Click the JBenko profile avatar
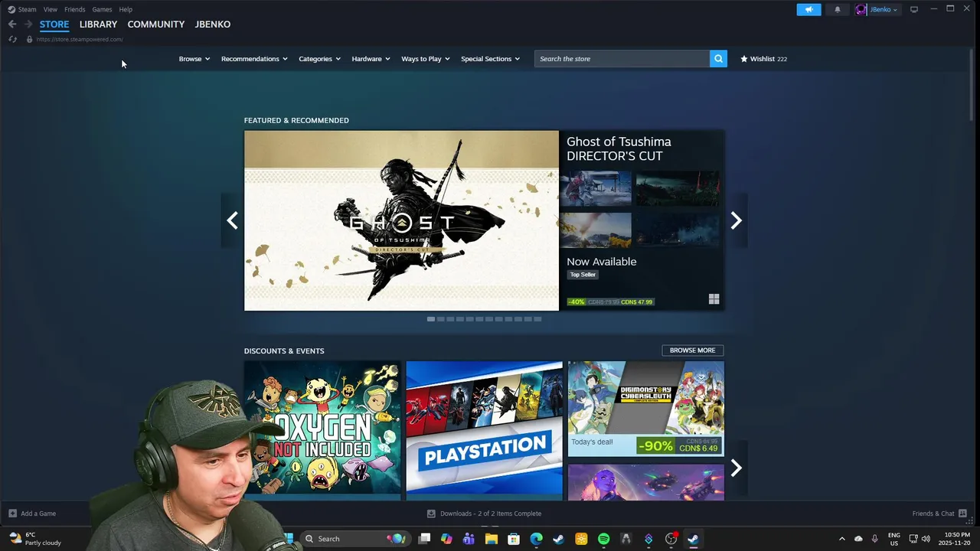The width and height of the screenshot is (980, 551). pyautogui.click(x=861, y=9)
